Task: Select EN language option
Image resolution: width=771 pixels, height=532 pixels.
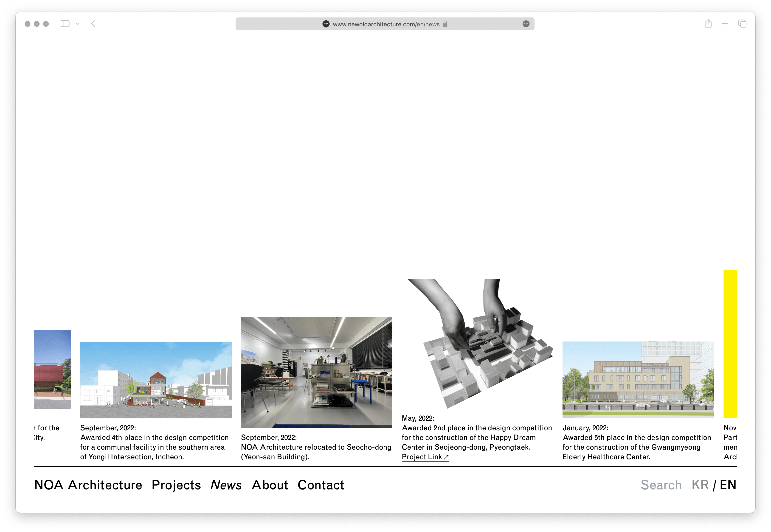Action: pos(728,485)
